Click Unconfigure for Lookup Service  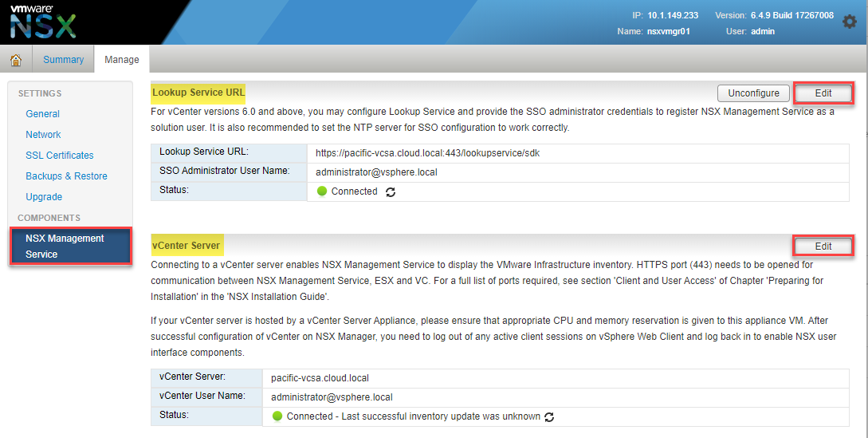(x=753, y=93)
